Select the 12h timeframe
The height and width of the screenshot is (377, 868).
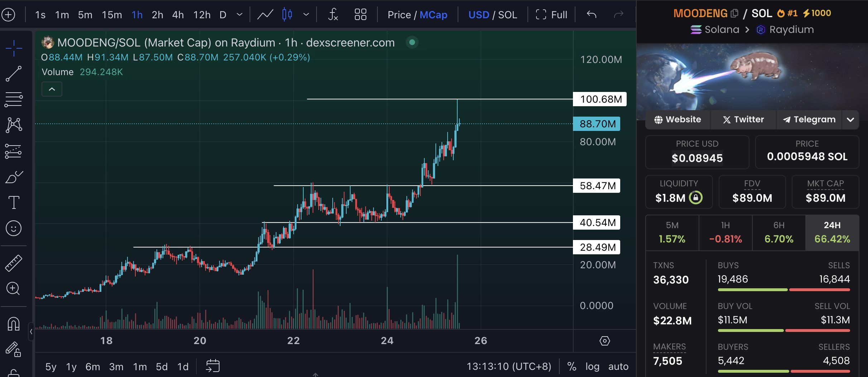(x=202, y=15)
